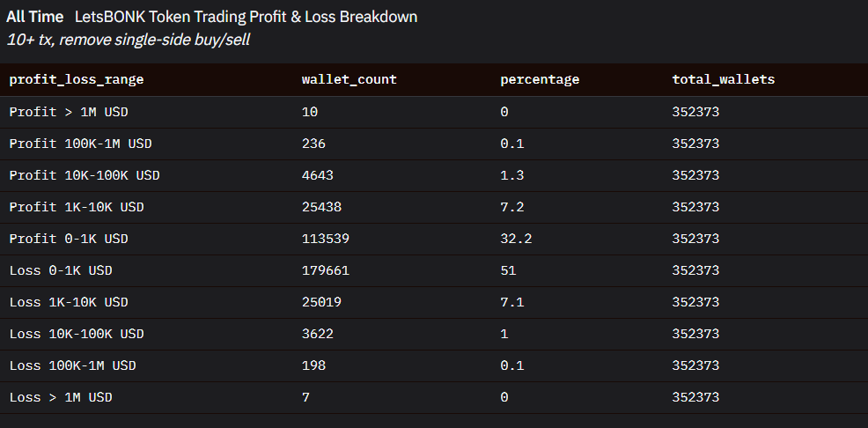
Task: Click wallet count value 236
Action: [313, 144]
